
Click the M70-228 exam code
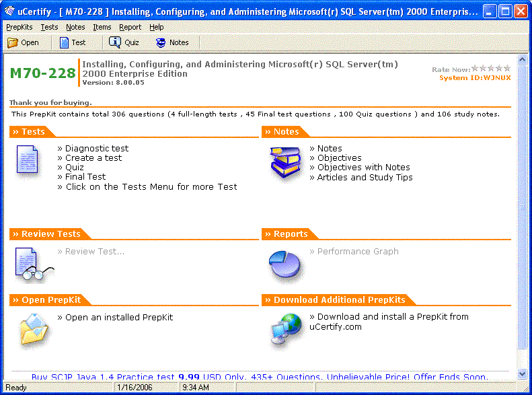coord(43,73)
